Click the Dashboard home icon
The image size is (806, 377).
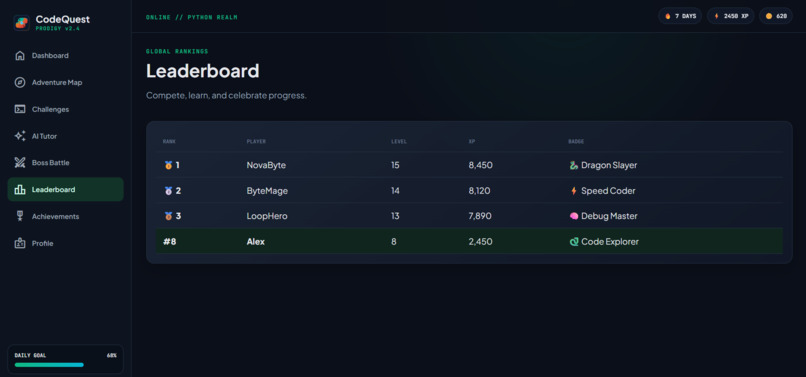click(20, 56)
